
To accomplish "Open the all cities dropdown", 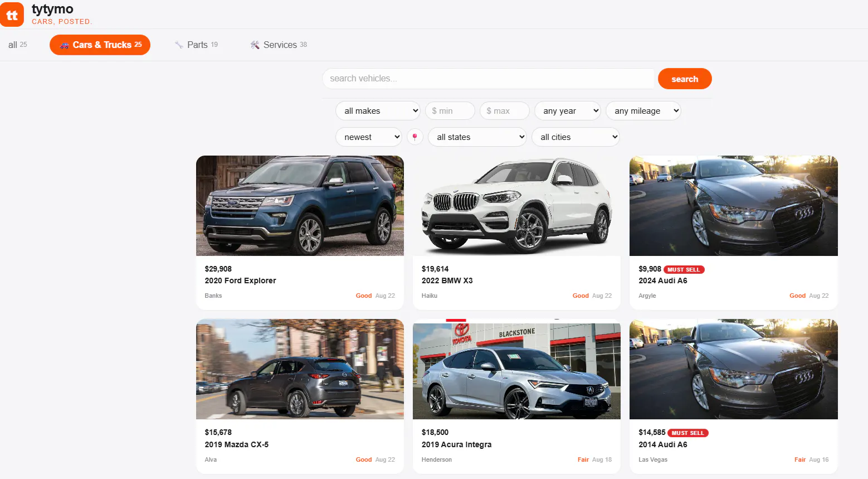I will (x=576, y=137).
